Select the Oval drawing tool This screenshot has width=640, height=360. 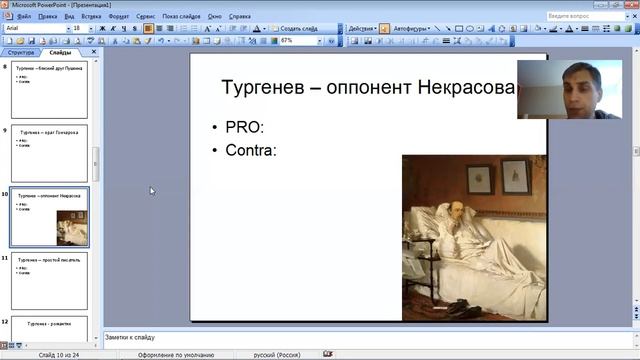470,29
